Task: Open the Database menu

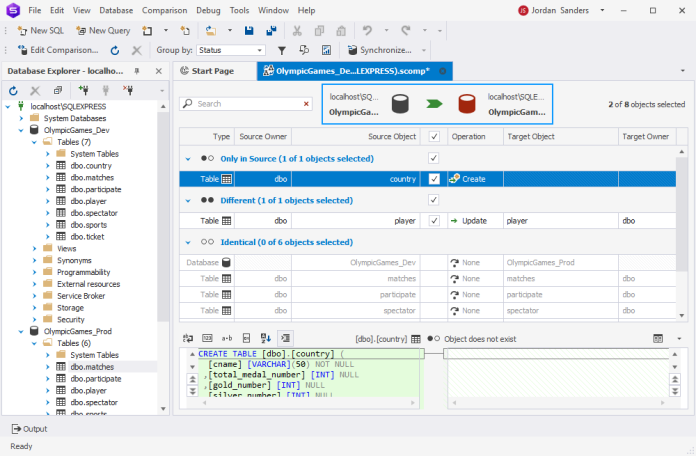Action: [116, 10]
